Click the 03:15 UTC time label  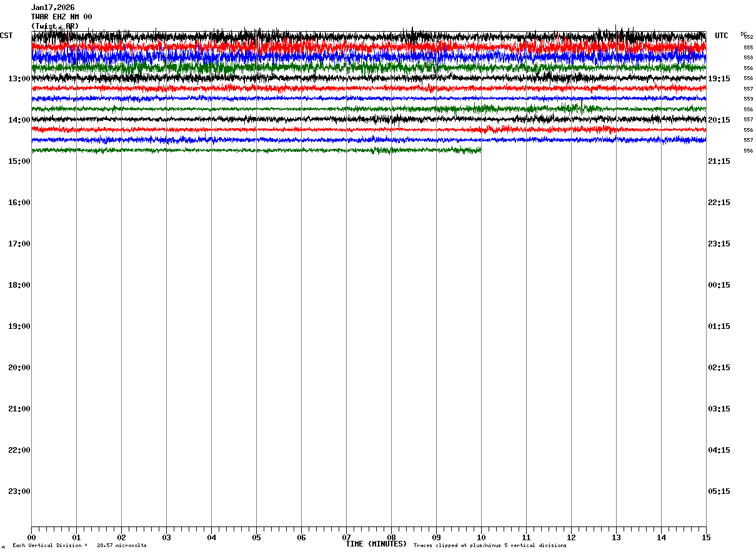point(719,409)
